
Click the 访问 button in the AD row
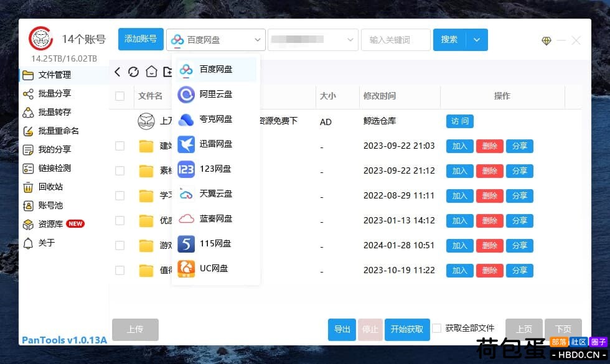460,121
